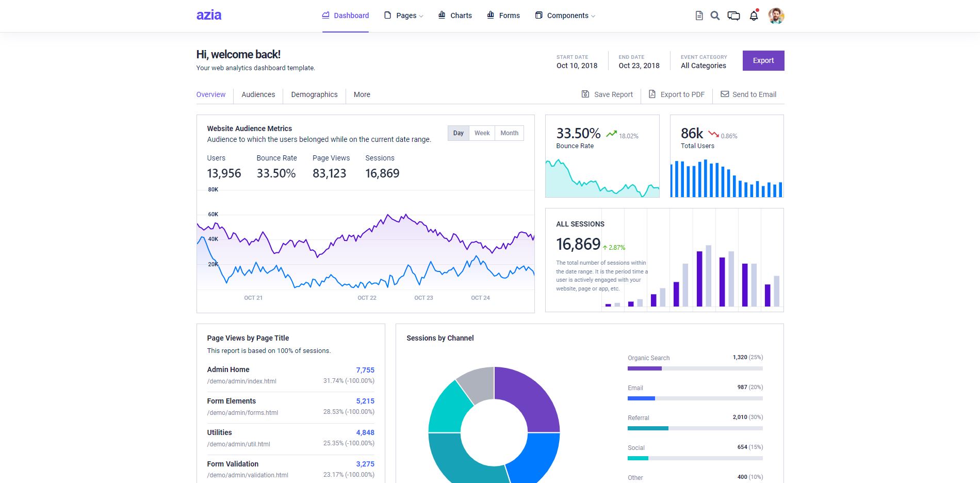
Task: Switch to the Audiences tab
Action: point(258,94)
